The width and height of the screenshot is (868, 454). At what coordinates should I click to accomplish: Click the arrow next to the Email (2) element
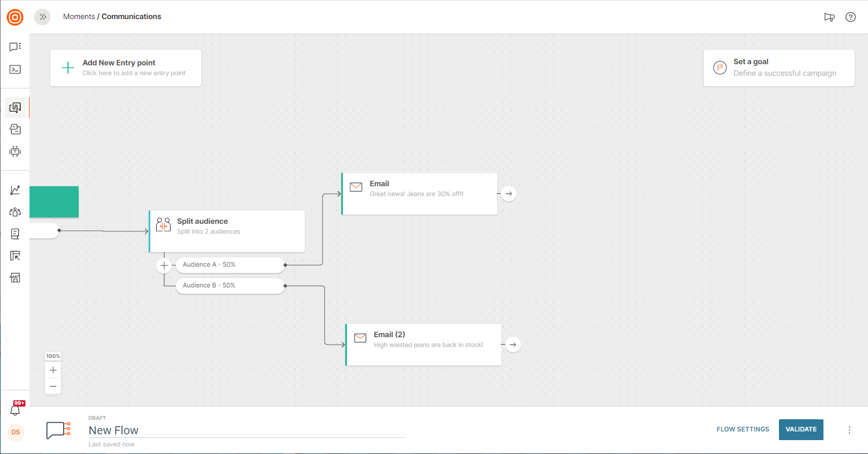click(x=513, y=345)
